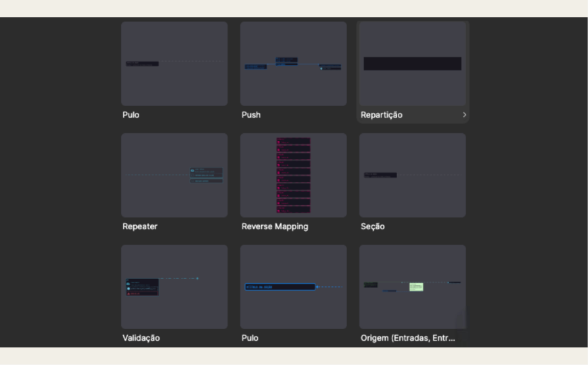Screen dimensions: 588x365
Task: Click the Seção label text
Action: (372, 226)
